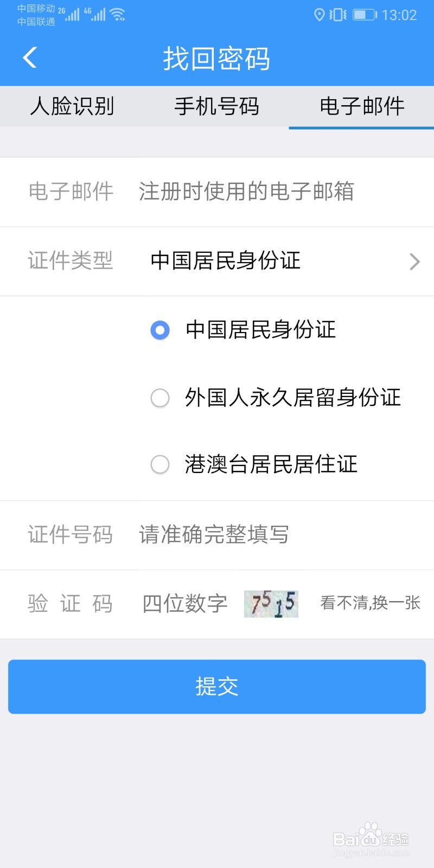Tap the 验证码 four-digit input field

pyautogui.click(x=184, y=604)
